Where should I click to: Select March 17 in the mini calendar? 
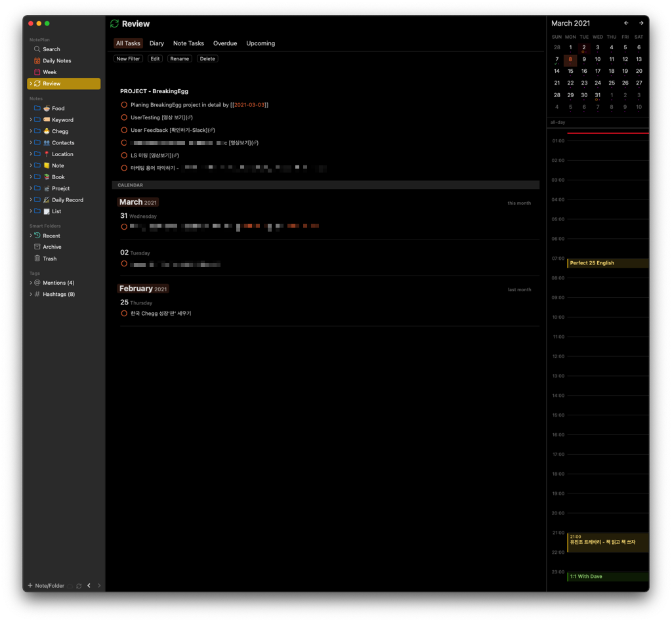click(x=598, y=72)
